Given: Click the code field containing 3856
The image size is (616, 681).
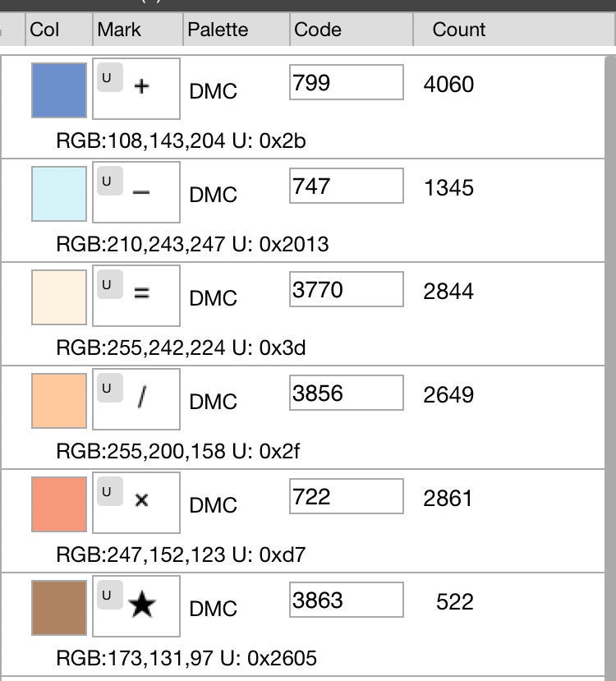Looking at the screenshot, I should pos(347,393).
